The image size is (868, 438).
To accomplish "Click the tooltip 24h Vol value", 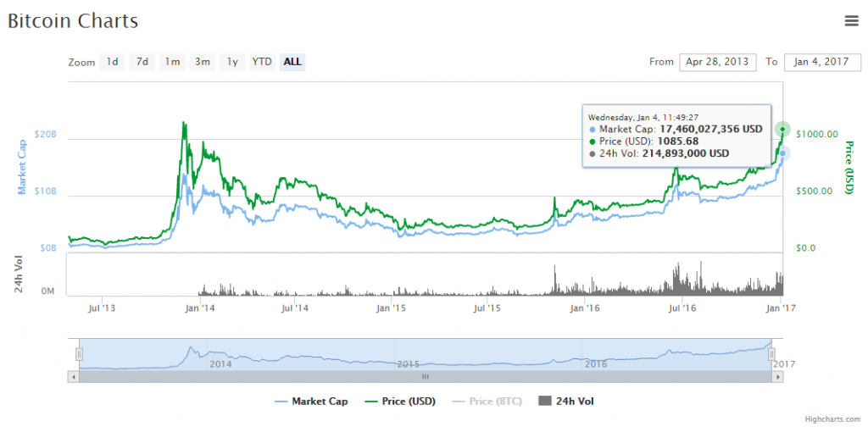I will pyautogui.click(x=686, y=153).
